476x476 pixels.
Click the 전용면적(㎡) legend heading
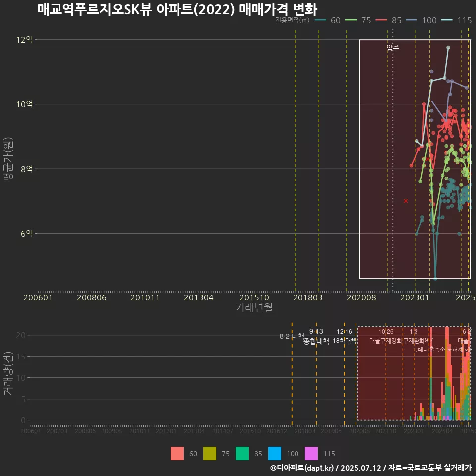point(293,20)
